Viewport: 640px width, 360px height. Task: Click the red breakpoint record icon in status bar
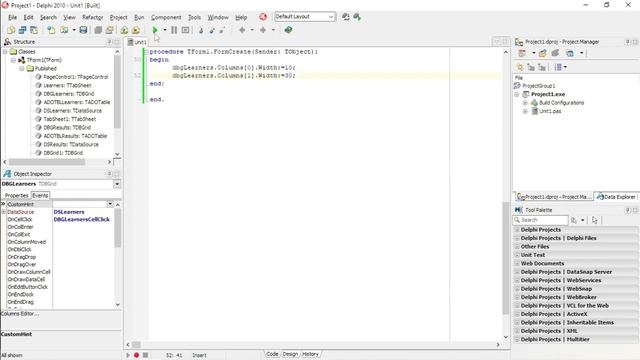pyautogui.click(x=136, y=355)
